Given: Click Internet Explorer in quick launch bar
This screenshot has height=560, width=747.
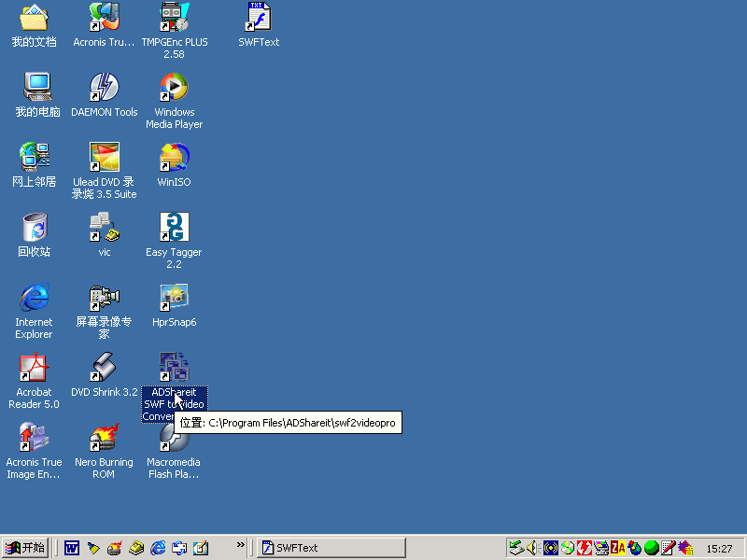Looking at the screenshot, I should [158, 548].
